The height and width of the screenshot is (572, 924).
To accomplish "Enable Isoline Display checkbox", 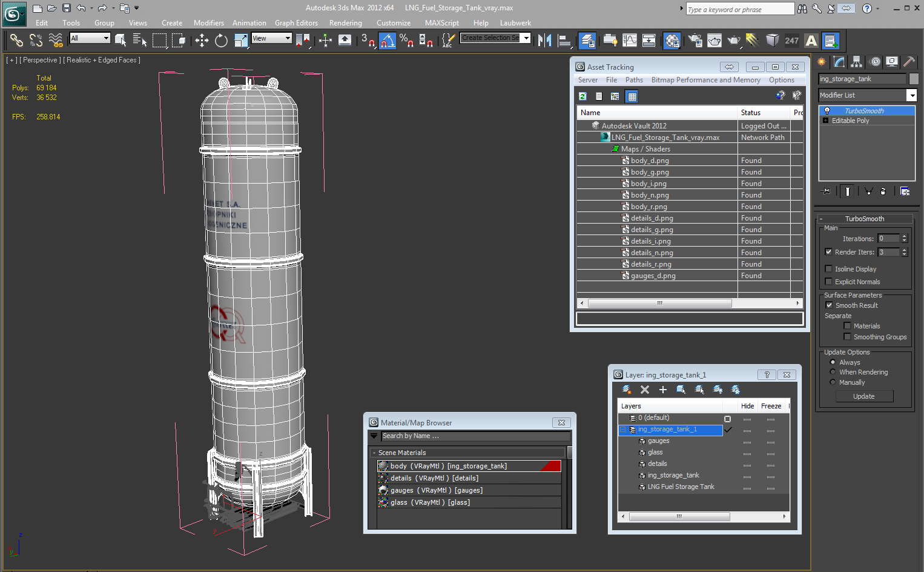I will pos(828,269).
